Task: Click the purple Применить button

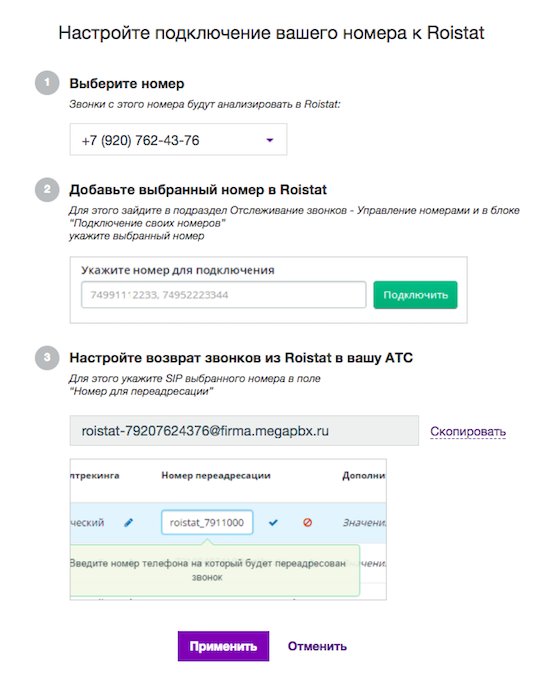Action: pos(223,646)
